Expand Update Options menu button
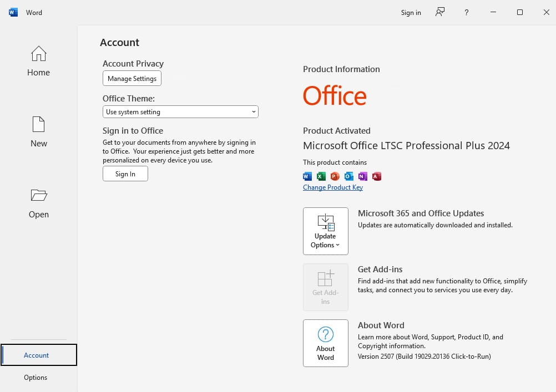The height and width of the screenshot is (392, 556). coord(326,231)
